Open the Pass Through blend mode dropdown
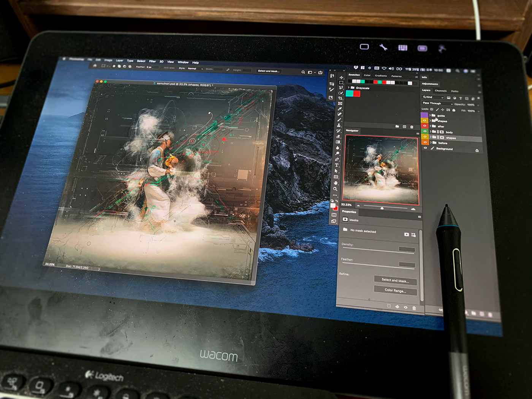 [x=437, y=103]
